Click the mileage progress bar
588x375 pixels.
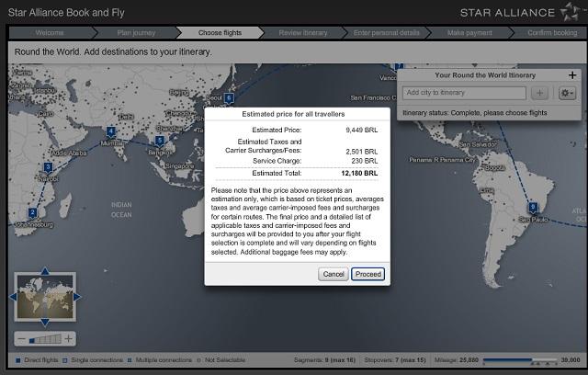point(520,360)
